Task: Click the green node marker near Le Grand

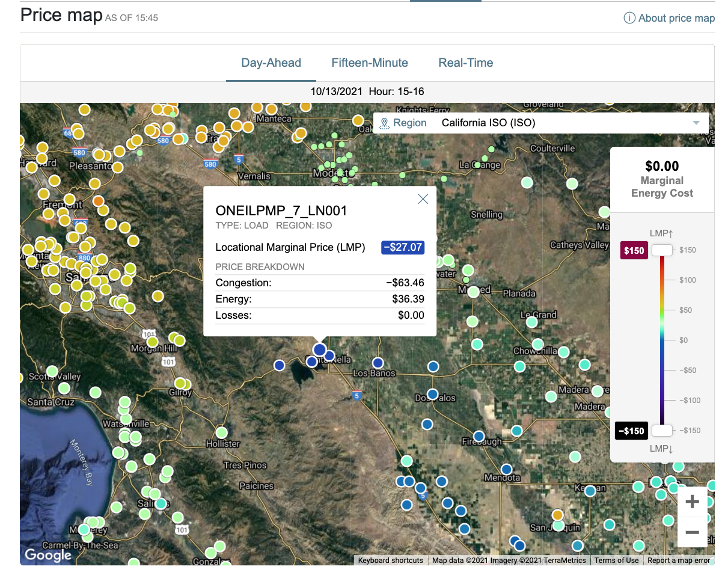Action: point(531,322)
